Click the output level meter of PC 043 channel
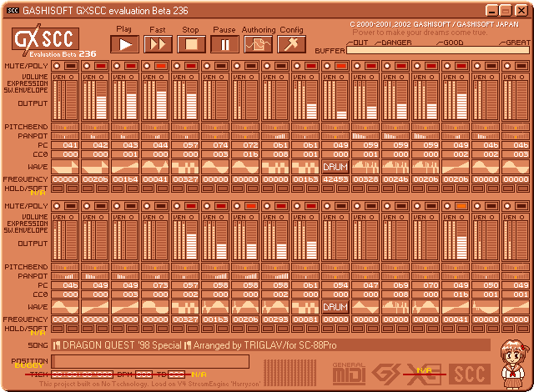The width and height of the screenshot is (534, 392). (x=131, y=100)
